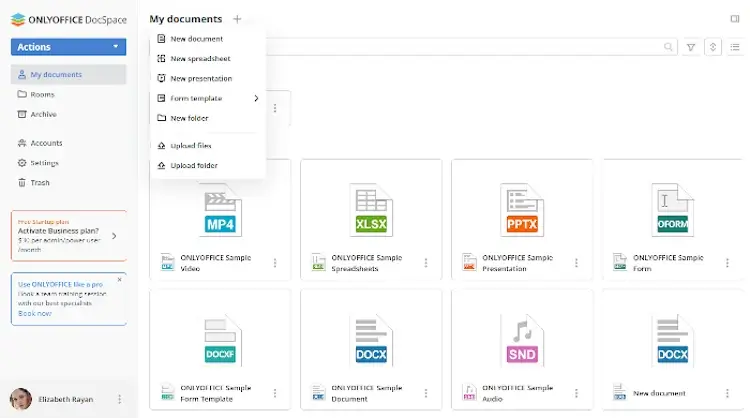Open options for ONLYOFFICE Sample Audio

(x=576, y=393)
